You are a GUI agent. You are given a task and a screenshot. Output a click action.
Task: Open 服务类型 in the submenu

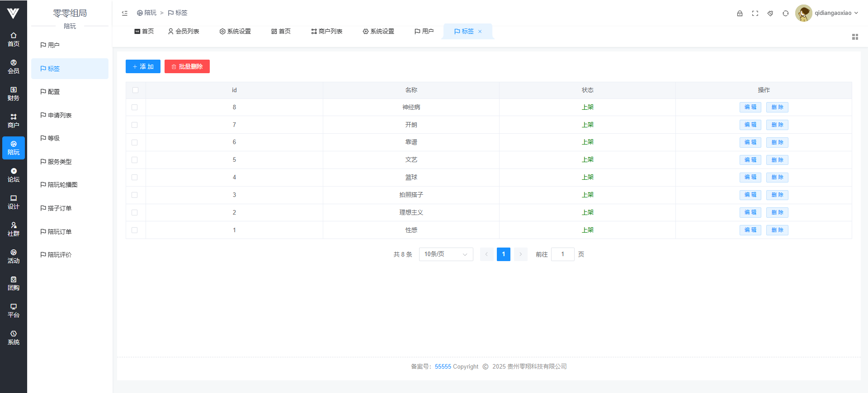point(59,162)
